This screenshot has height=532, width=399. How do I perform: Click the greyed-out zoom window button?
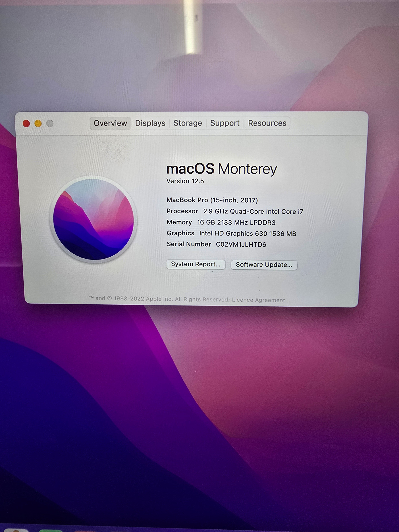pyautogui.click(x=50, y=124)
